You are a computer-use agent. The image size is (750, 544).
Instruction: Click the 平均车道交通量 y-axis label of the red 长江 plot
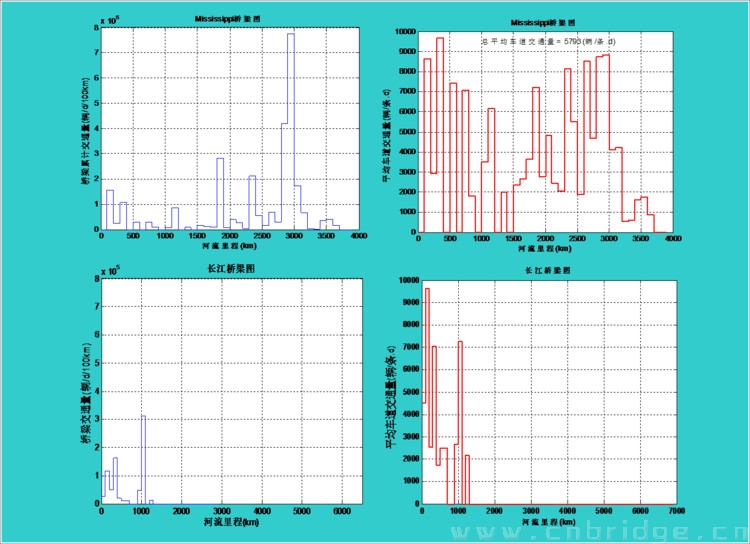[391, 397]
